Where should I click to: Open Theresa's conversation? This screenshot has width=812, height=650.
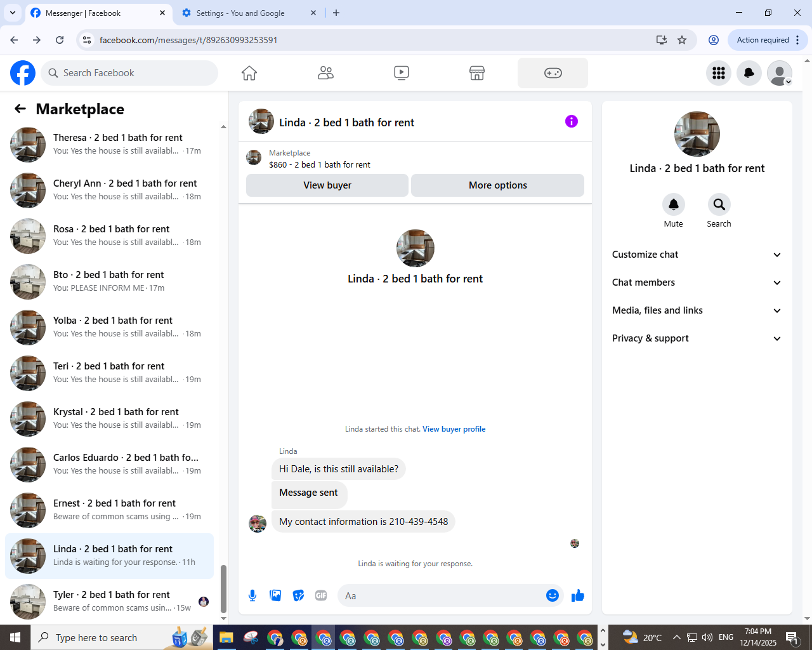pyautogui.click(x=109, y=145)
